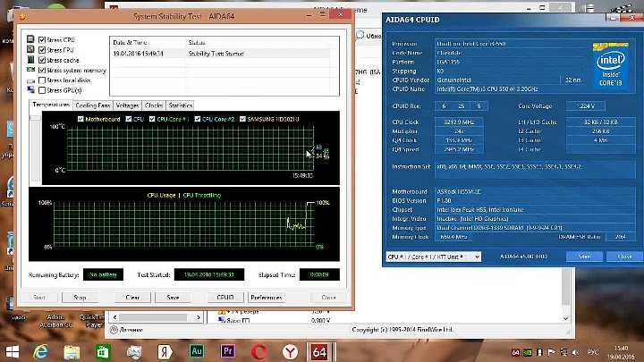Launch Adobe Audition from taskbar
The image size is (644, 362).
click(x=197, y=351)
